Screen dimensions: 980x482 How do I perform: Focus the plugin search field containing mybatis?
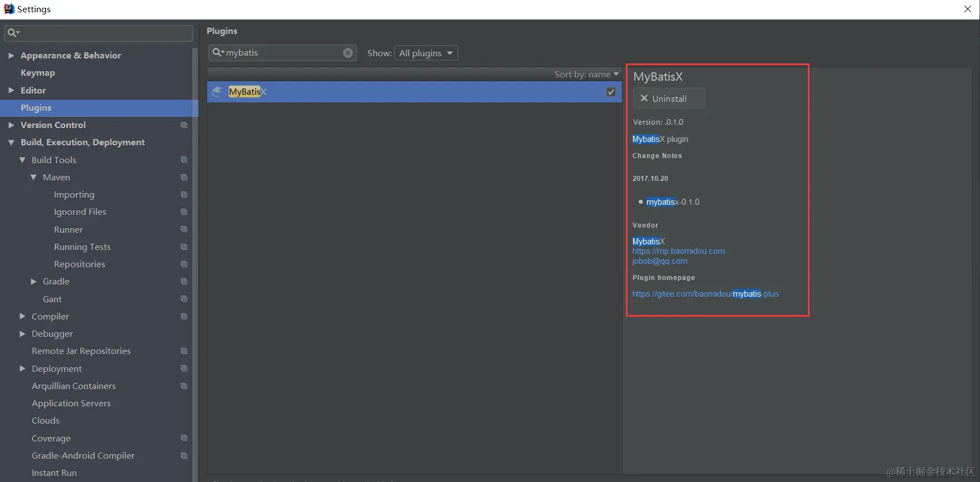coord(282,53)
